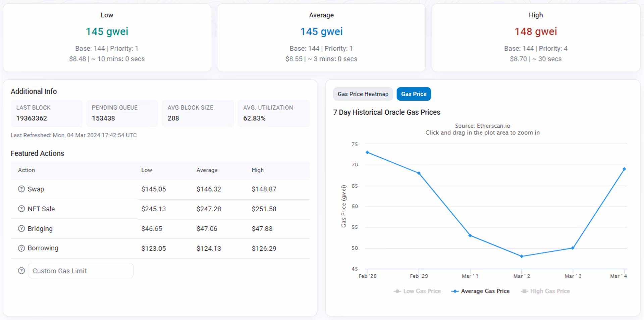Click the help icon beside Borrowing
This screenshot has height=320, width=644.
[x=21, y=248]
